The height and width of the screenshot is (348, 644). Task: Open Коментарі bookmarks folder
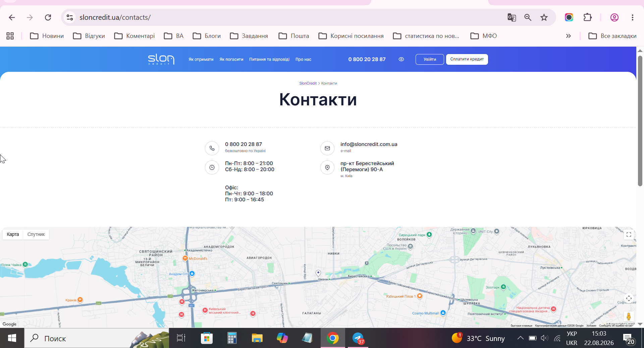click(135, 36)
